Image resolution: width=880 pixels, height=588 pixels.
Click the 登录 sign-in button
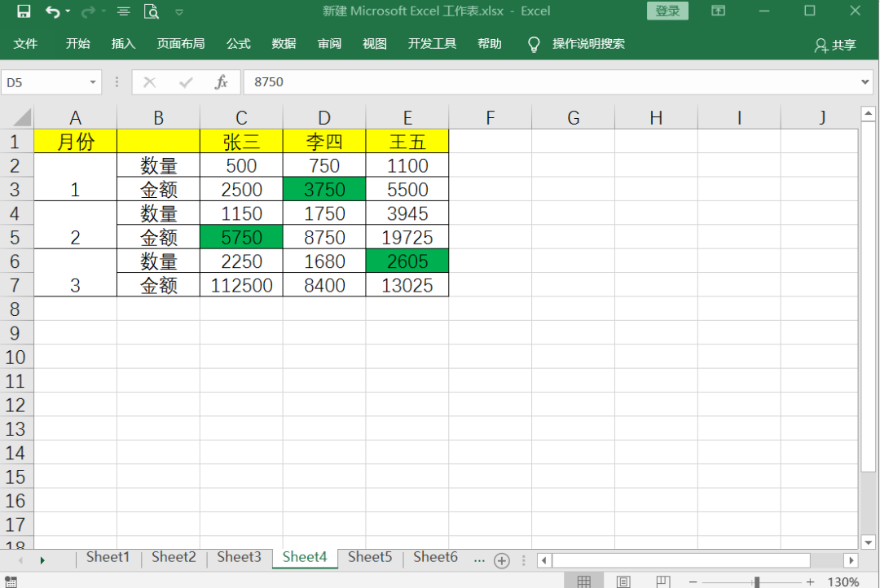[x=667, y=11]
